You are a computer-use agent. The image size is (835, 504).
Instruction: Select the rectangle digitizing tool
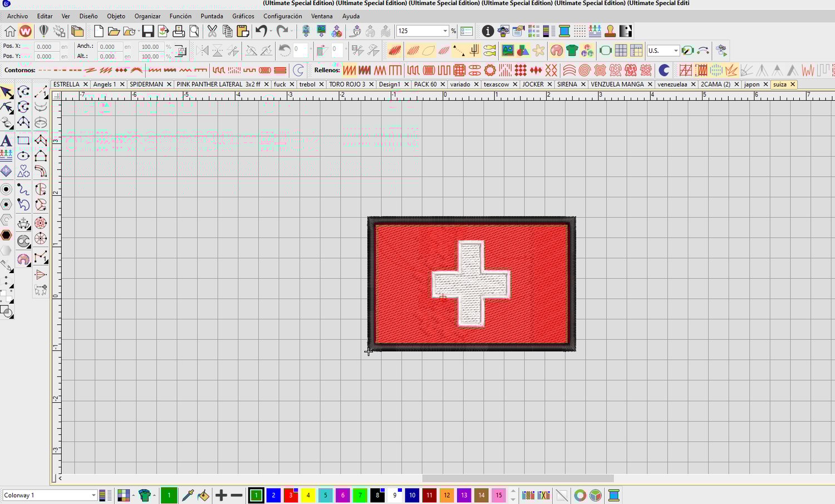23,140
